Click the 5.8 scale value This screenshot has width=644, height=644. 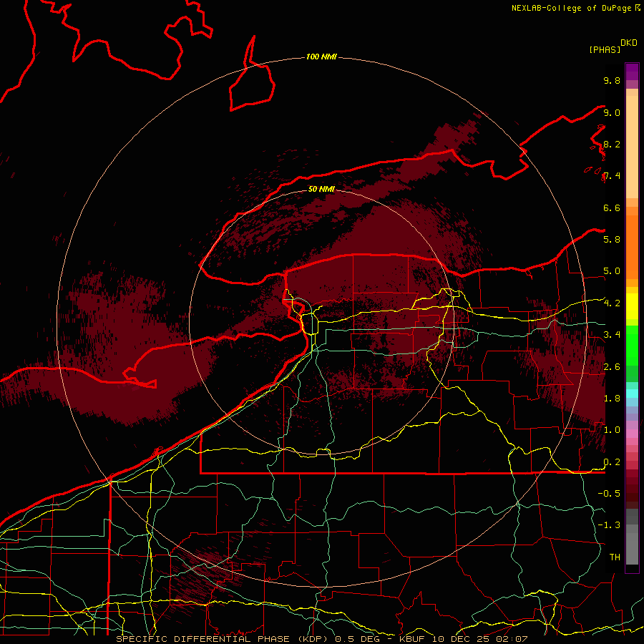(612, 240)
